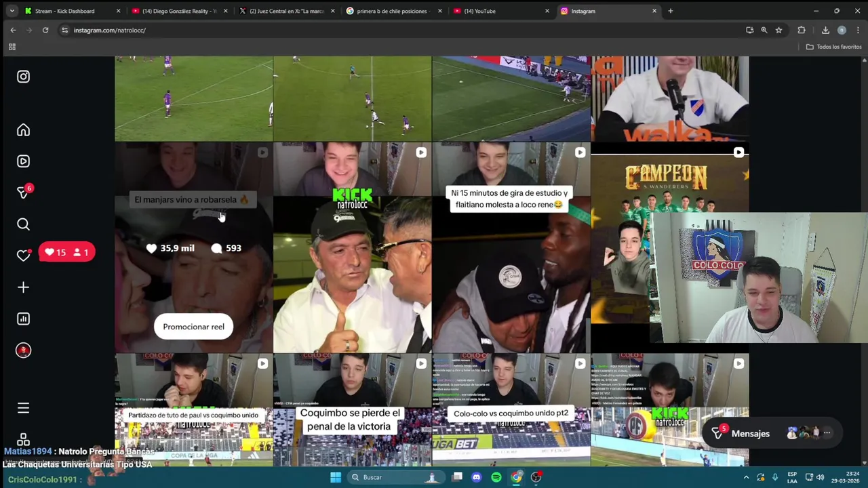Go to Instagram Home feed
The image size is (868, 488).
[x=23, y=129]
